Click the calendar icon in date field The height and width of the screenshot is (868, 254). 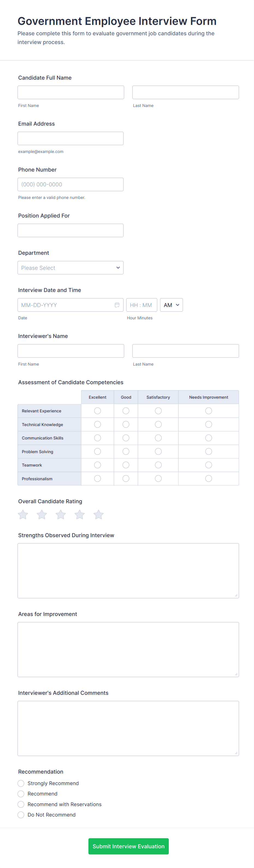point(117,305)
